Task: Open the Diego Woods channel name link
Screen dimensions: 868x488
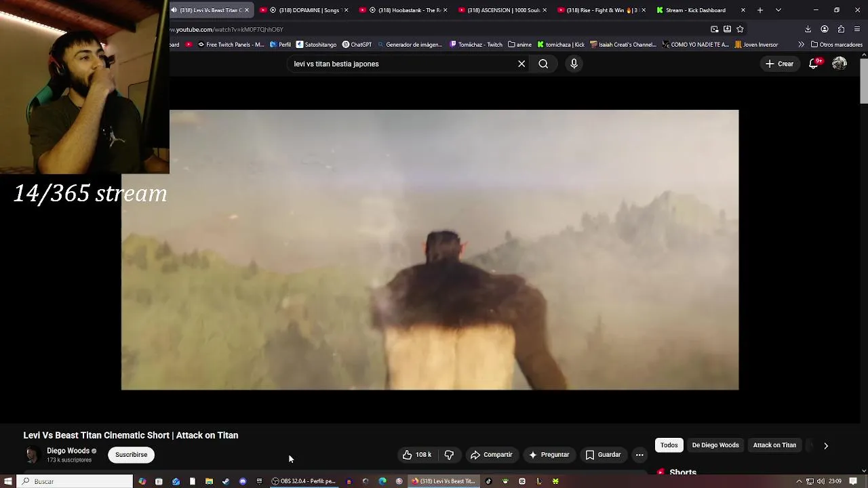Action: click(68, 451)
